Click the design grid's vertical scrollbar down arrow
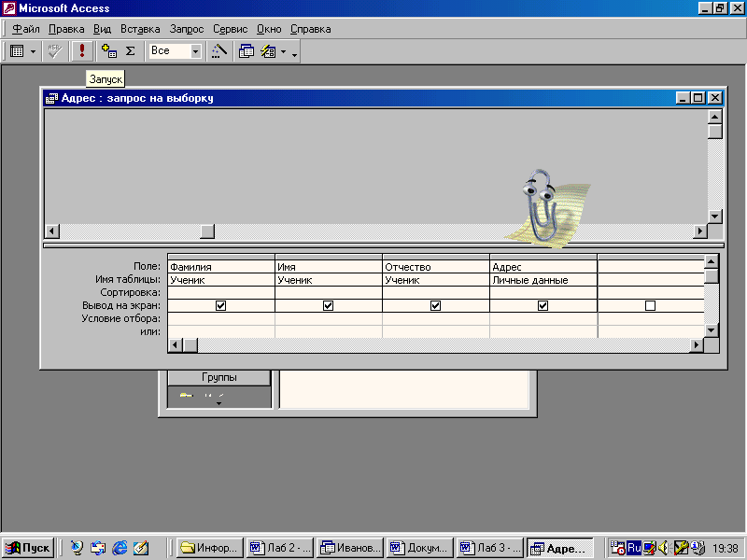Screen dimensions: 747x560 click(711, 330)
